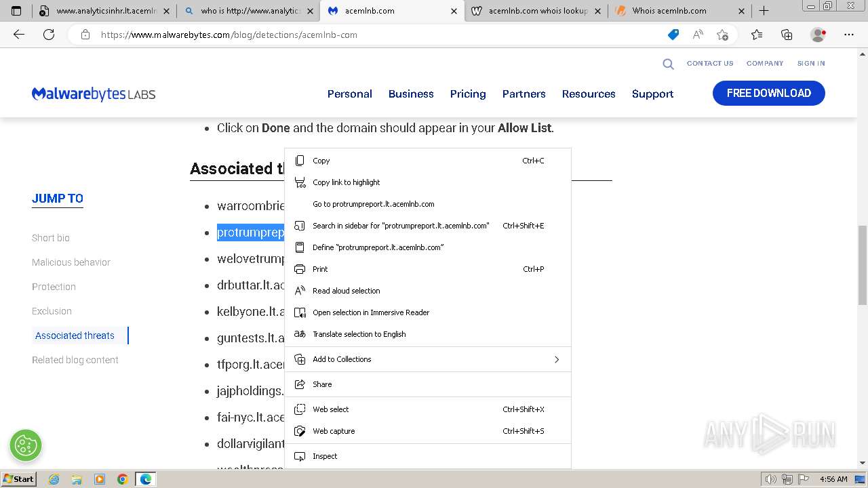Click the FREE DOWNLOAD button
The image size is (868, 488).
coord(769,94)
